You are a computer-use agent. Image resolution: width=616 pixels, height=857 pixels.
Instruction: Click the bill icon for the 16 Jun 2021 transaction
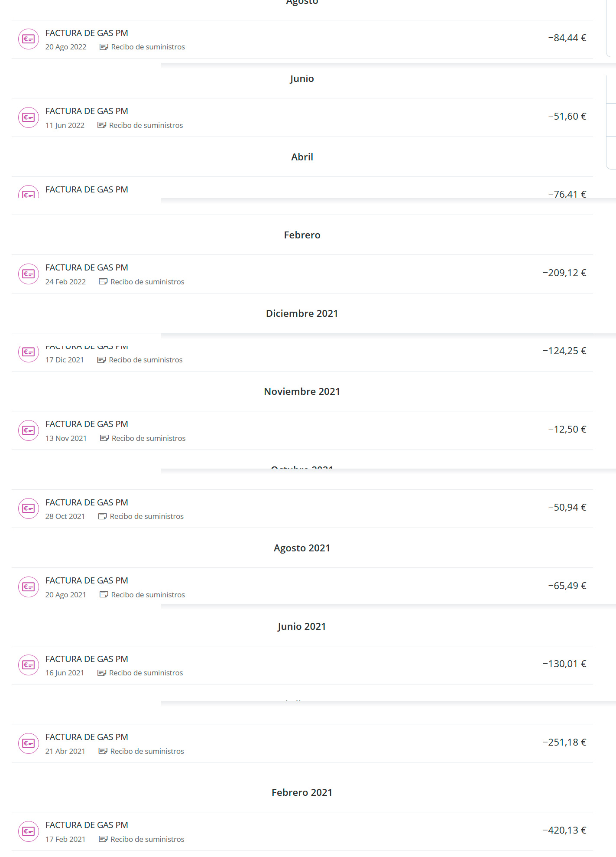click(29, 665)
